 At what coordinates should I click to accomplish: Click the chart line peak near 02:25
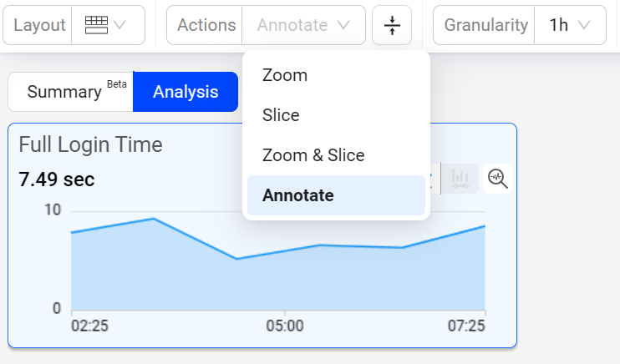[x=154, y=219]
